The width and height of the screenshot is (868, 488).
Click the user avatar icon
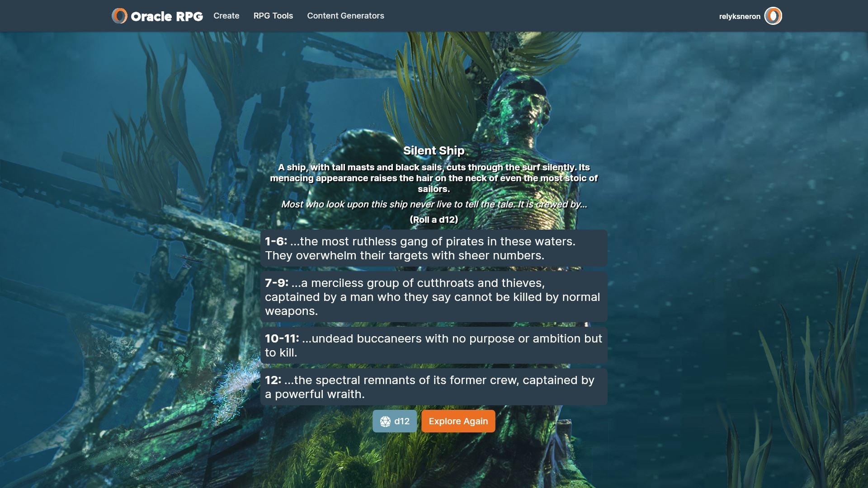[x=773, y=16]
